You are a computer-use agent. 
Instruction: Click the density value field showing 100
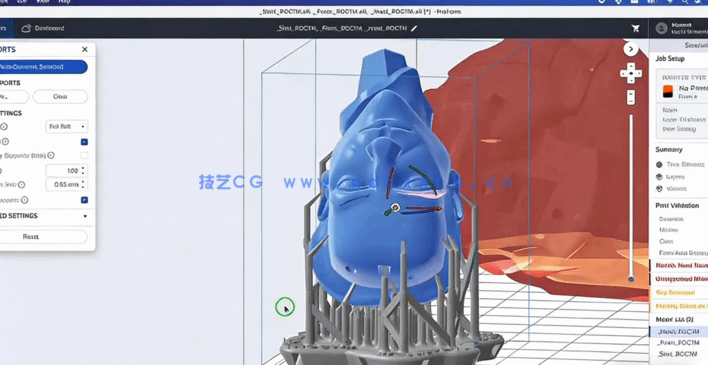click(63, 171)
